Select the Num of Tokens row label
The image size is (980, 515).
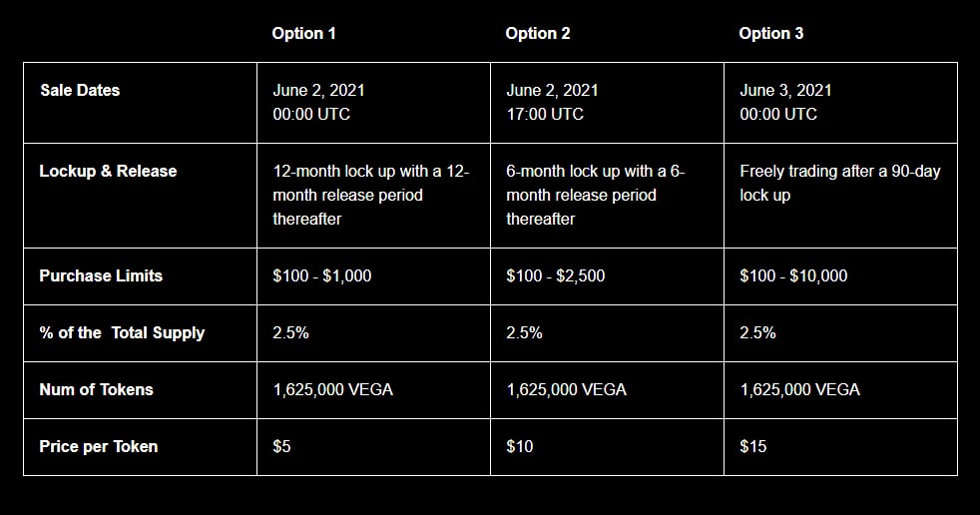click(x=96, y=389)
